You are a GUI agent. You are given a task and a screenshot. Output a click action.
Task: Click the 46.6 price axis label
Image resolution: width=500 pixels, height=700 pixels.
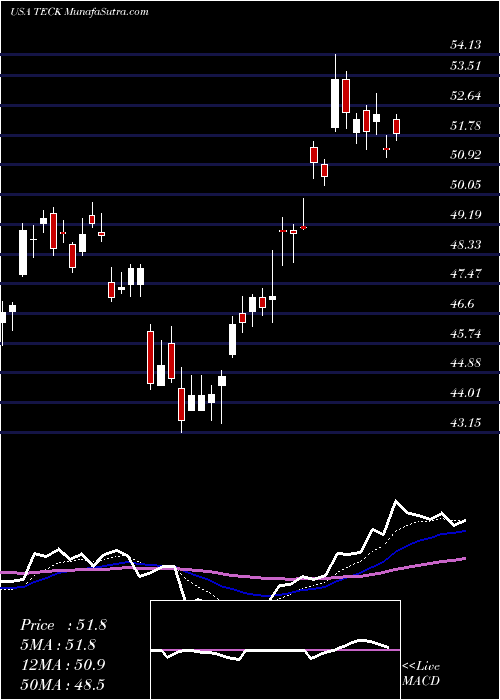(463, 304)
